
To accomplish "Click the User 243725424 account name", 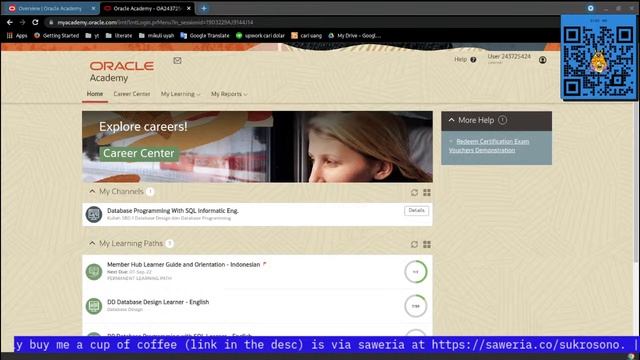I will coord(509,56).
